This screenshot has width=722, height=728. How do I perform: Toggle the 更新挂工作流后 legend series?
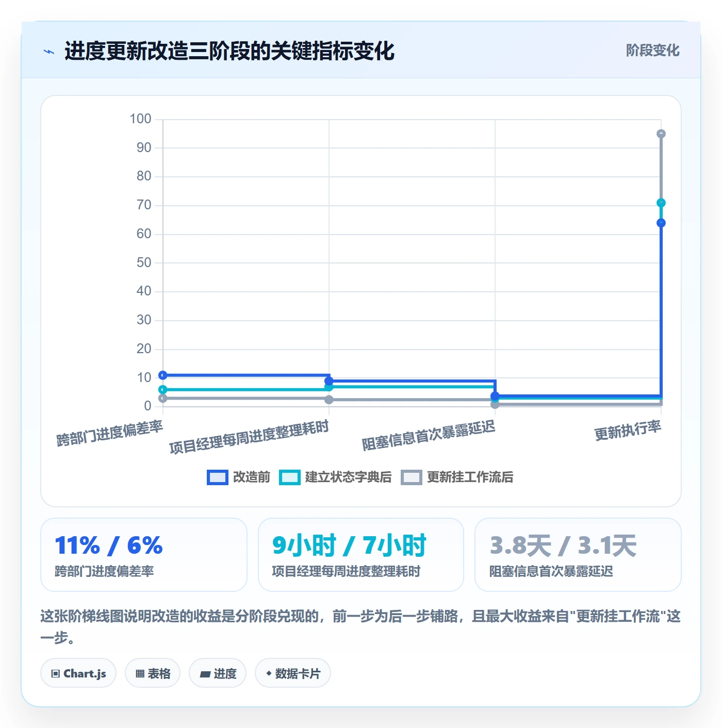pos(457,477)
